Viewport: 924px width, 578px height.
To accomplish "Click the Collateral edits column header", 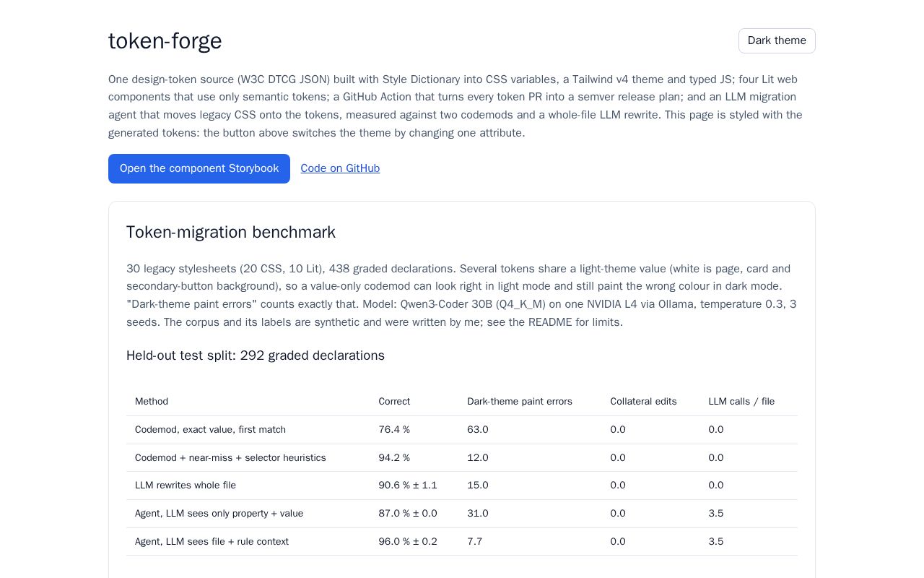I will (x=643, y=401).
